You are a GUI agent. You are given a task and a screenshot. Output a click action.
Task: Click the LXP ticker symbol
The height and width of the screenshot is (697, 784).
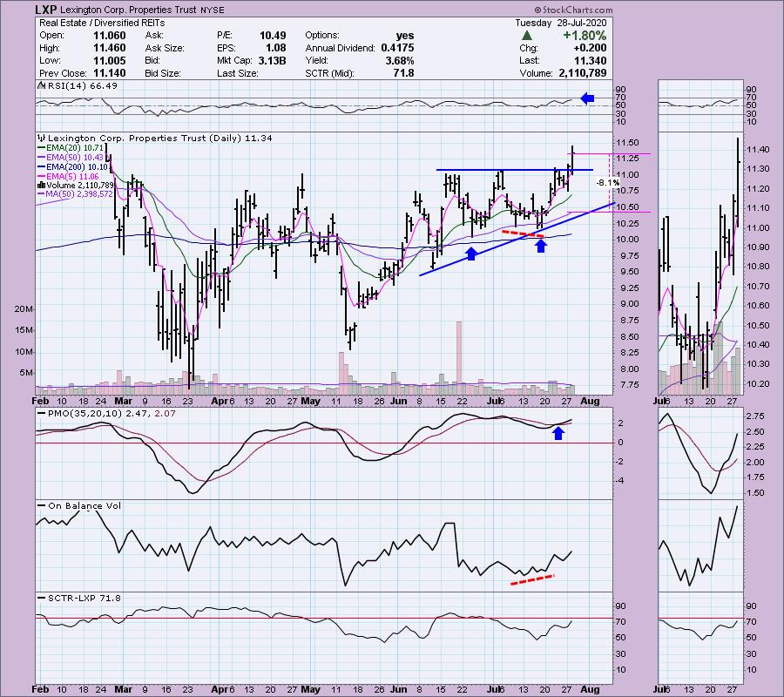46,10
